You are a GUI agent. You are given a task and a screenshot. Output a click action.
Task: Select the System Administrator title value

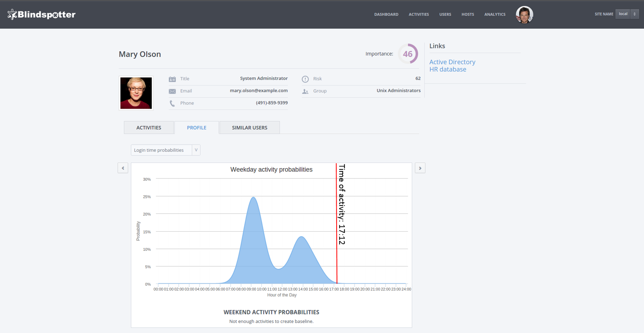(264, 78)
